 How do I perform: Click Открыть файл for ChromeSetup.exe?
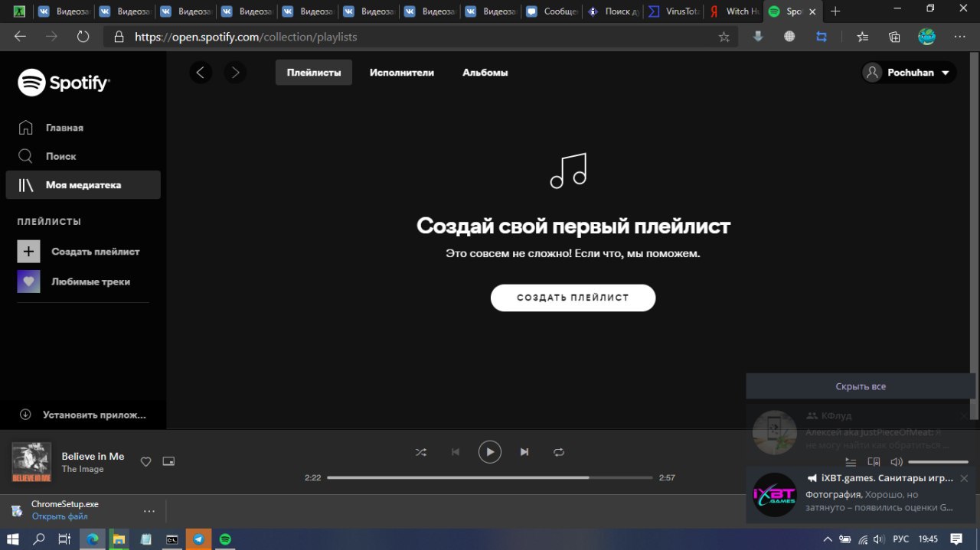coord(60,516)
